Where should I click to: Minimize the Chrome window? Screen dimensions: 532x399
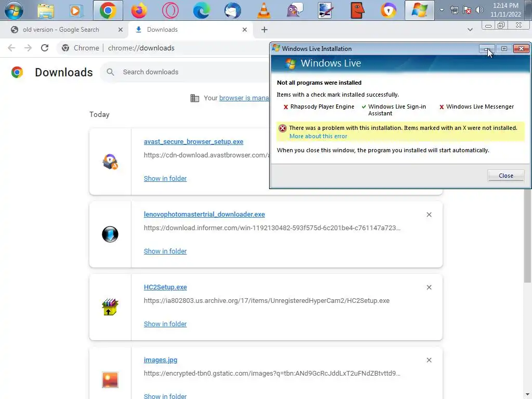click(488, 26)
